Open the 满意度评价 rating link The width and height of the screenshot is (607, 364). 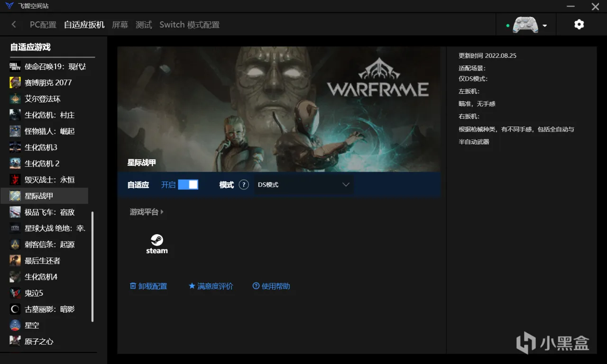[211, 286]
